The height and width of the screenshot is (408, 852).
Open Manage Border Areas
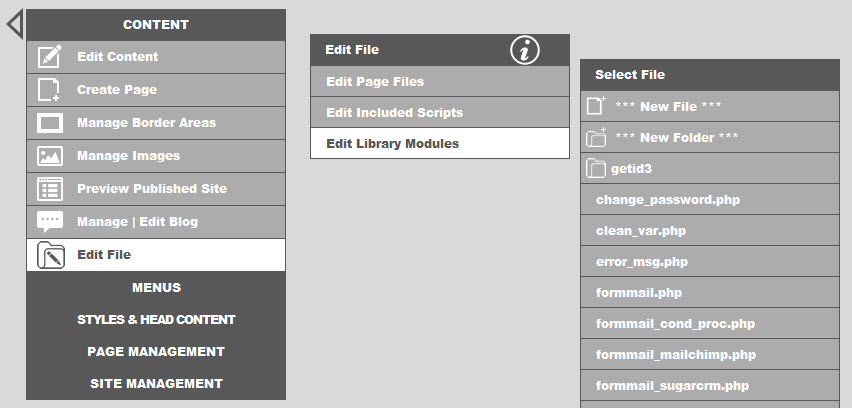[156, 123]
